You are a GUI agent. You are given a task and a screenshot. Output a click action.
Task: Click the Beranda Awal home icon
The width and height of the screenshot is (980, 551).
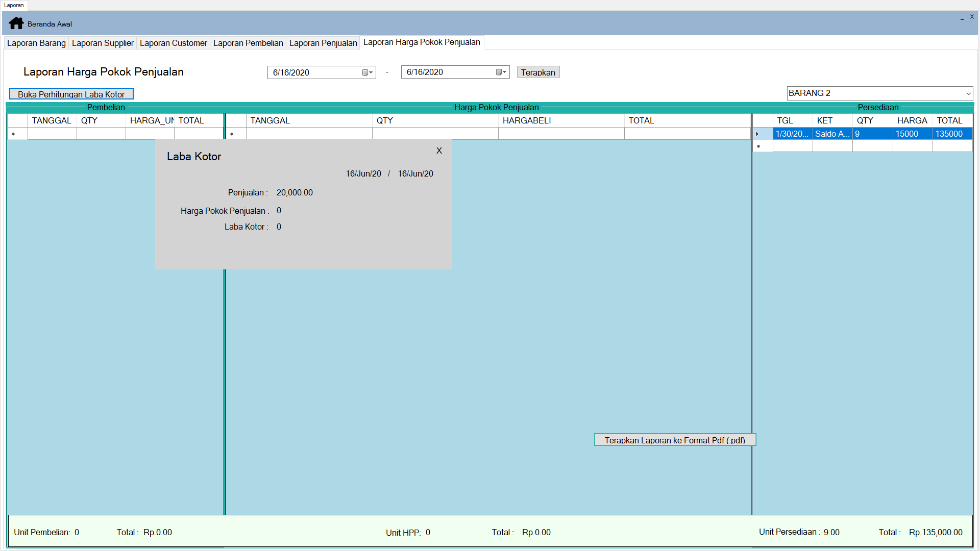click(16, 23)
